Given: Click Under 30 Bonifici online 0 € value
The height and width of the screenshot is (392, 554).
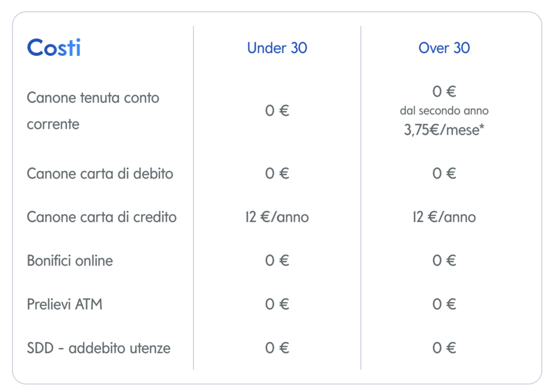Looking at the screenshot, I should point(277,261).
